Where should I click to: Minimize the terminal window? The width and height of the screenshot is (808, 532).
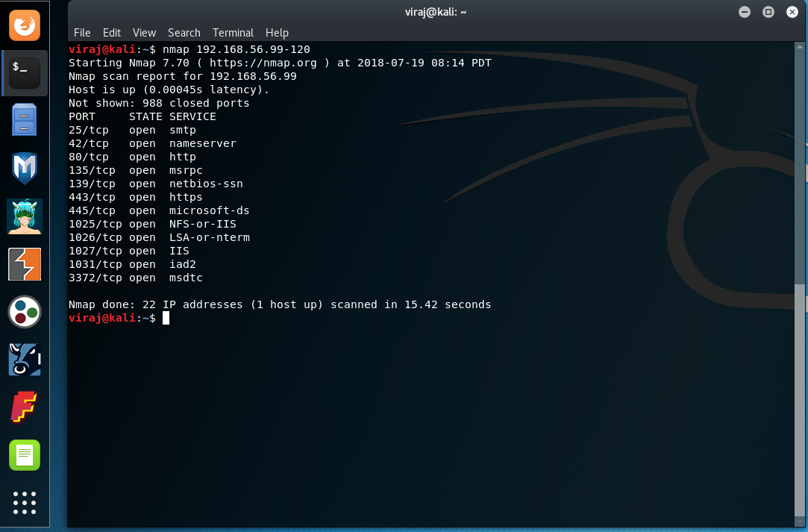[x=745, y=12]
